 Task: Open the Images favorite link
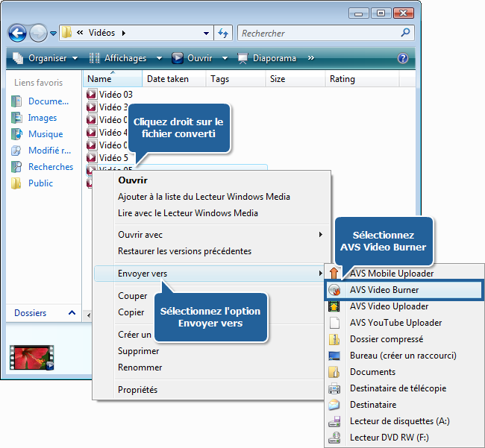pyautogui.click(x=43, y=118)
